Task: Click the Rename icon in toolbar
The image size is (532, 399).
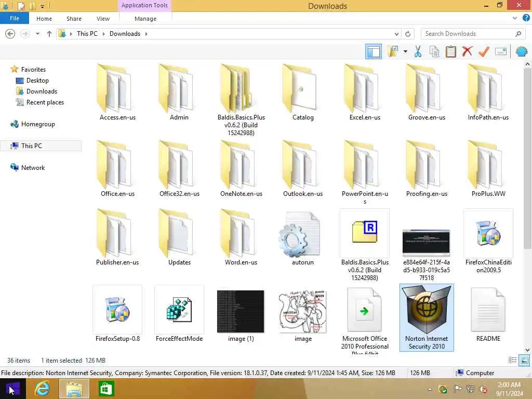Action: [x=501, y=51]
